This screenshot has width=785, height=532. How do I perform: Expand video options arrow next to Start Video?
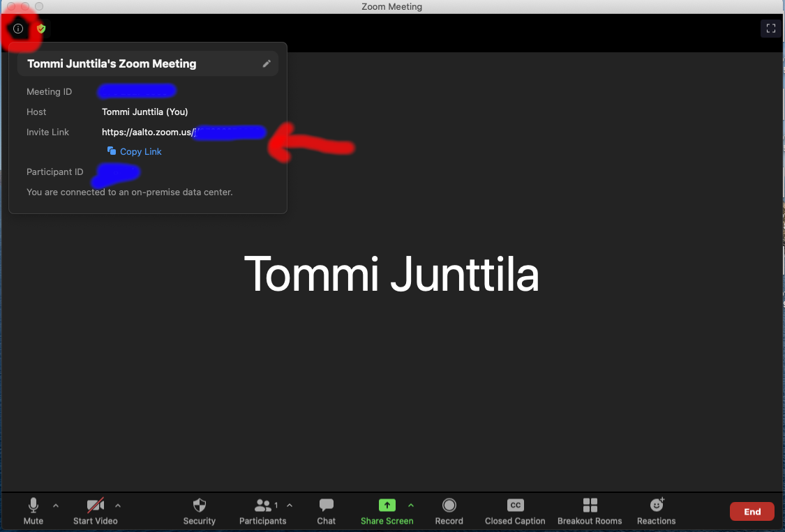click(118, 506)
